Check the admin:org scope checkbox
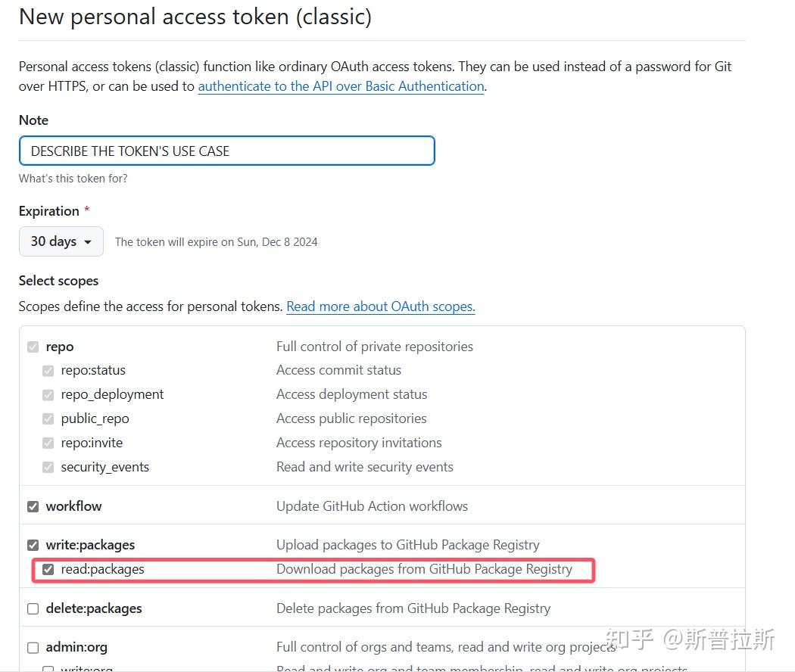The height and width of the screenshot is (672, 795). pos(33,648)
